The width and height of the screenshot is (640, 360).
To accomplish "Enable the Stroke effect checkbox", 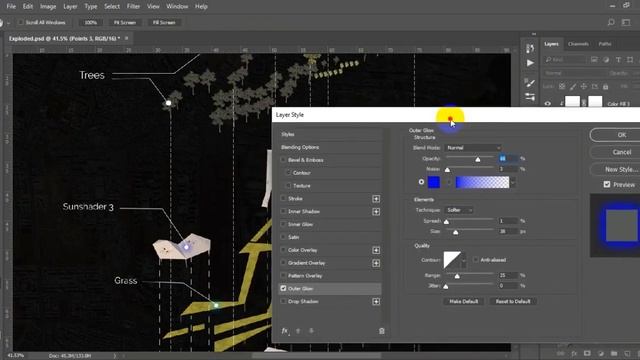I will pyautogui.click(x=283, y=199).
